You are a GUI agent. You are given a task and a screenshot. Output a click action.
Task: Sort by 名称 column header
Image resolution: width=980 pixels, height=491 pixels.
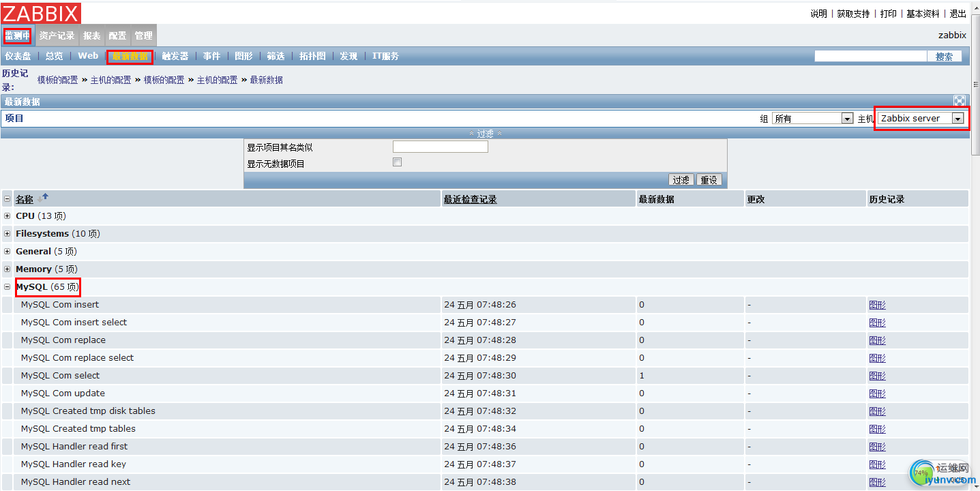(25, 199)
